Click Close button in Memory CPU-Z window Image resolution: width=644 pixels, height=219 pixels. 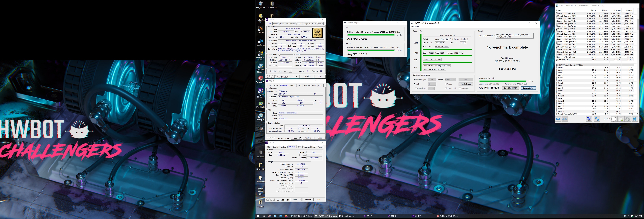pyautogui.click(x=319, y=199)
